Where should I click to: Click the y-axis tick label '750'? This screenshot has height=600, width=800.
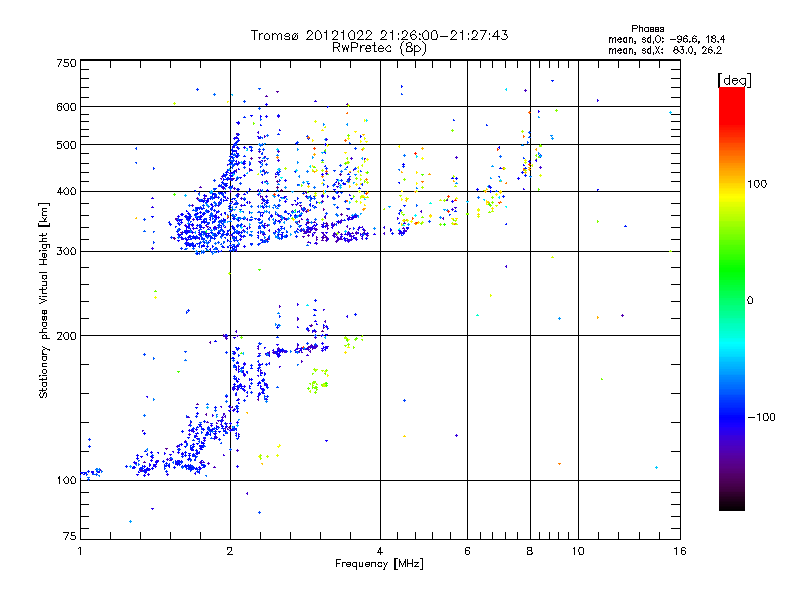[x=66, y=63]
